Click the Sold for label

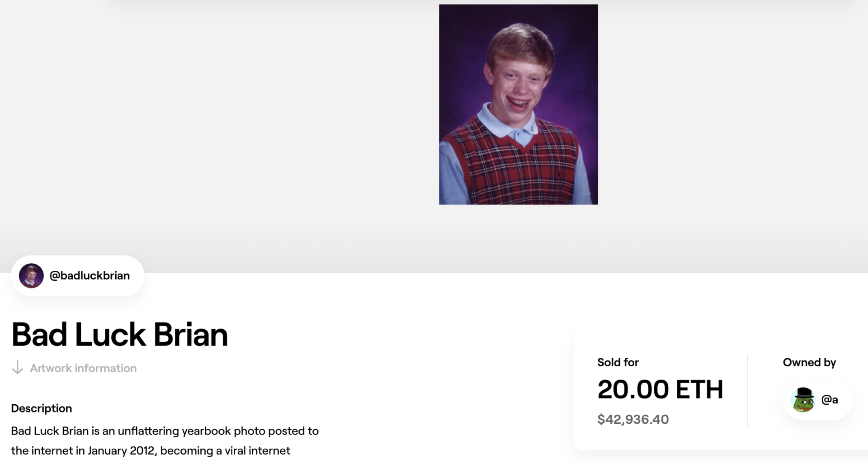(x=618, y=362)
